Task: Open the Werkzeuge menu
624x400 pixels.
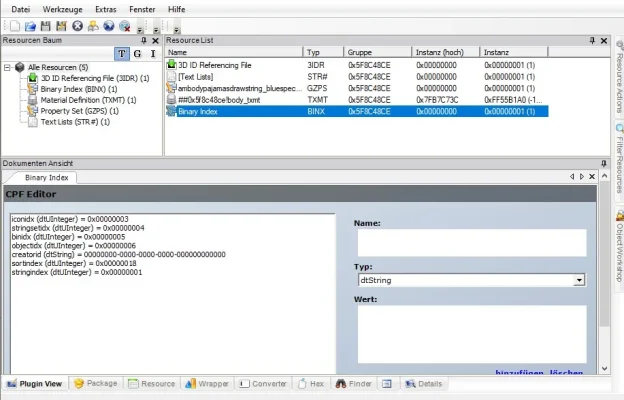Action: 62,9
